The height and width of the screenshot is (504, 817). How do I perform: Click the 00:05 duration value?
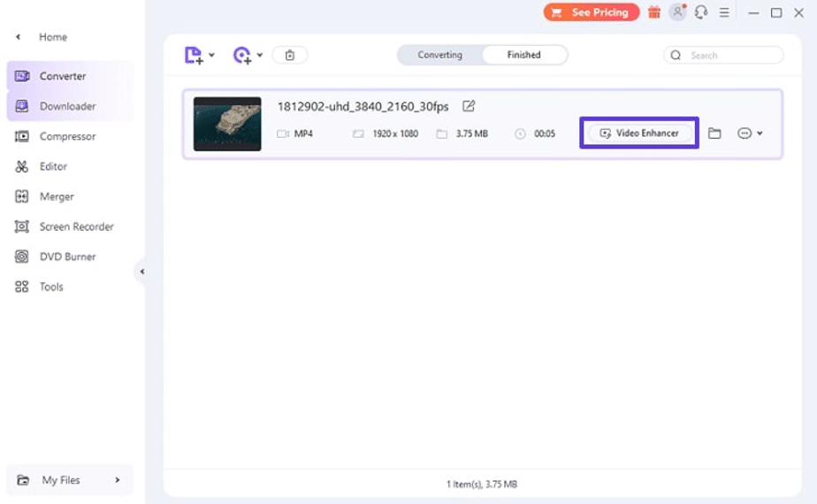tap(545, 134)
